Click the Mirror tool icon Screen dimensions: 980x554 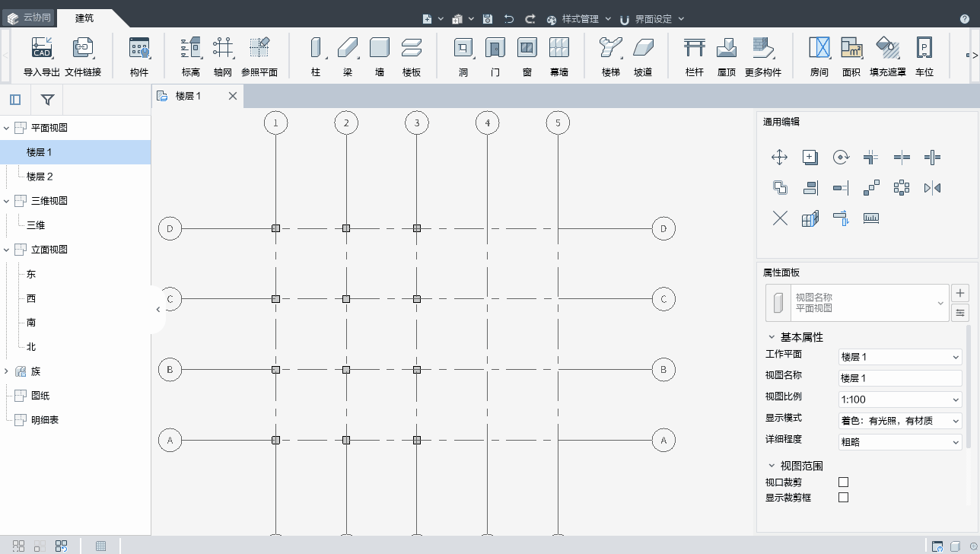pyautogui.click(x=932, y=188)
